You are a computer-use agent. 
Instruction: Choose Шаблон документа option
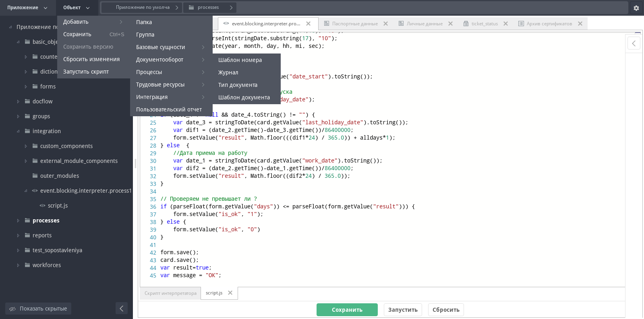point(246,97)
